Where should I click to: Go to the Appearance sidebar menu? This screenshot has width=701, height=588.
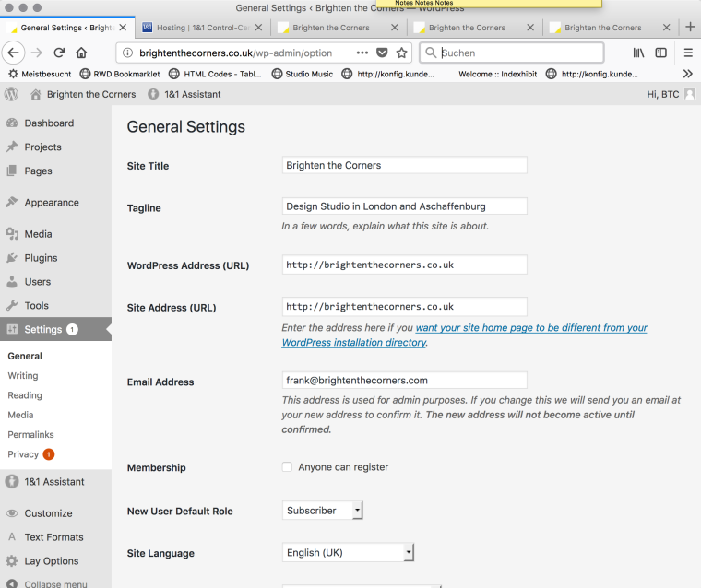[x=51, y=203]
